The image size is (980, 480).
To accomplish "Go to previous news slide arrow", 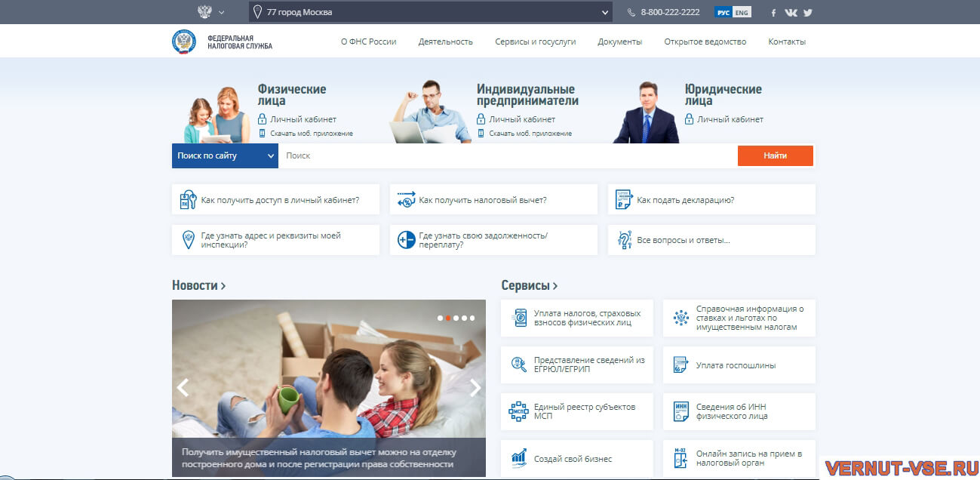I will (x=183, y=388).
